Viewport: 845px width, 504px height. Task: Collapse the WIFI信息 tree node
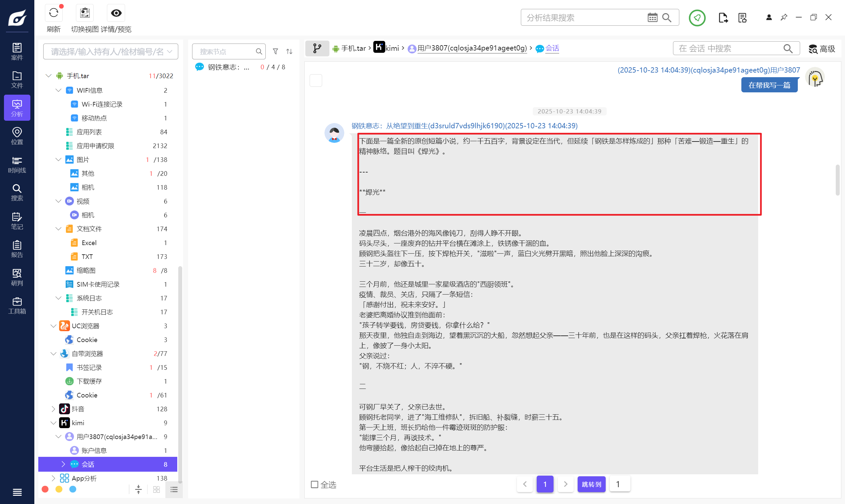[58, 90]
